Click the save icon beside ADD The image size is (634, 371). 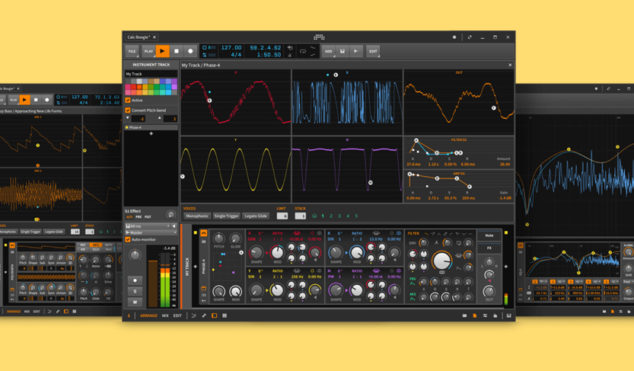[342, 51]
